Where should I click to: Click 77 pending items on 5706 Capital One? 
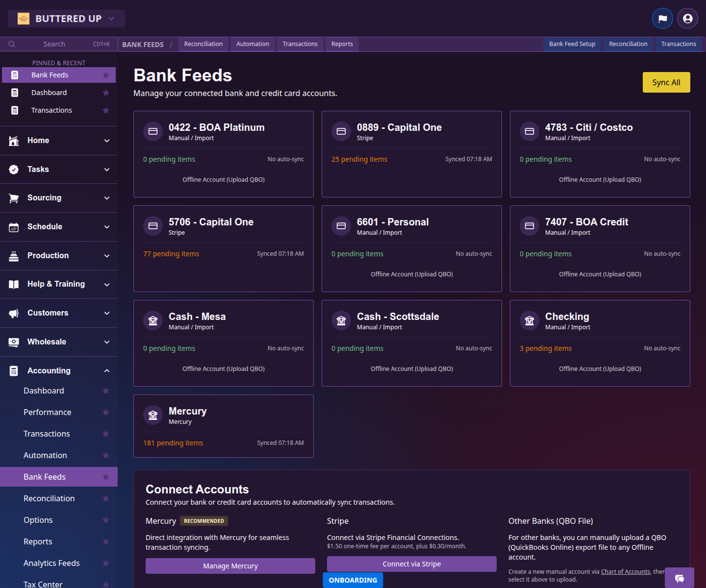click(x=171, y=253)
